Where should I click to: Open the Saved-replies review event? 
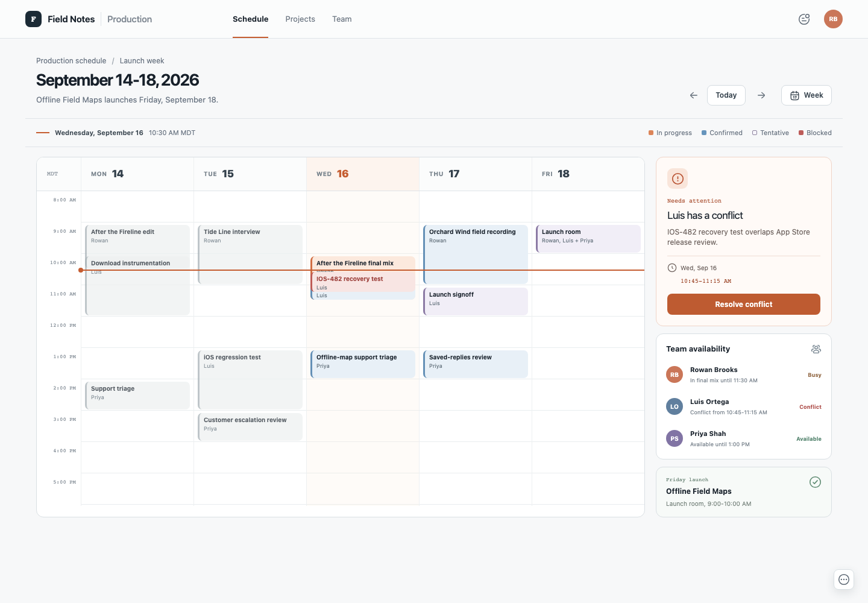coord(476,364)
